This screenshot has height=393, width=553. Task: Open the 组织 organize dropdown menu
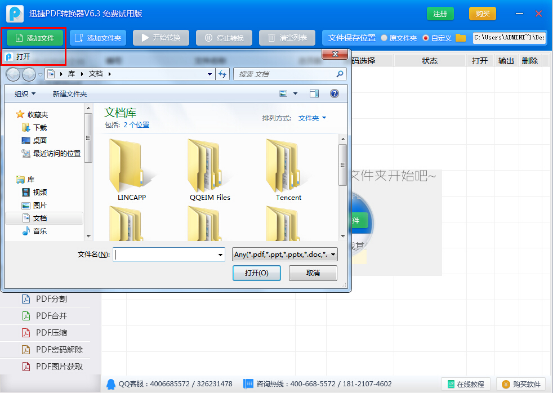(25, 94)
